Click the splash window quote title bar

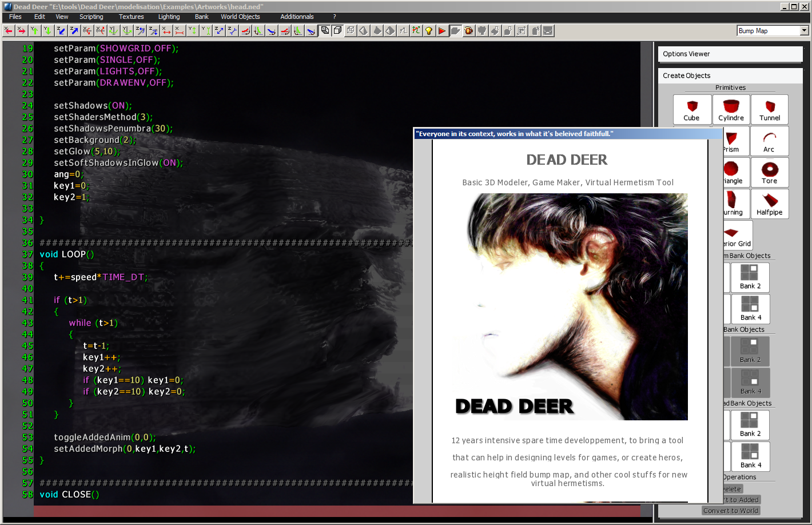[x=568, y=134]
